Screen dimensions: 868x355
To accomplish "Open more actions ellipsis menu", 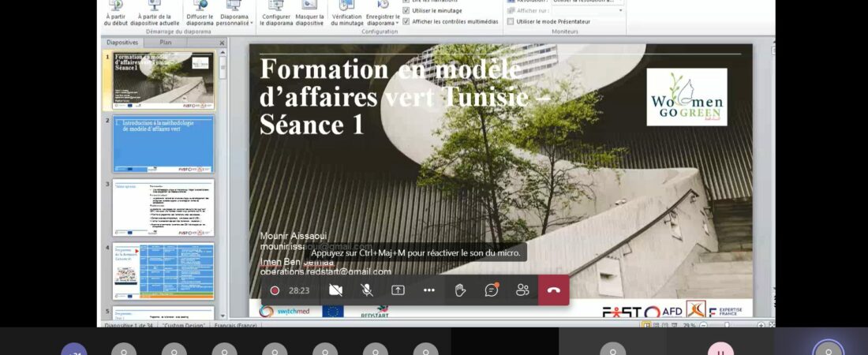I will (429, 290).
